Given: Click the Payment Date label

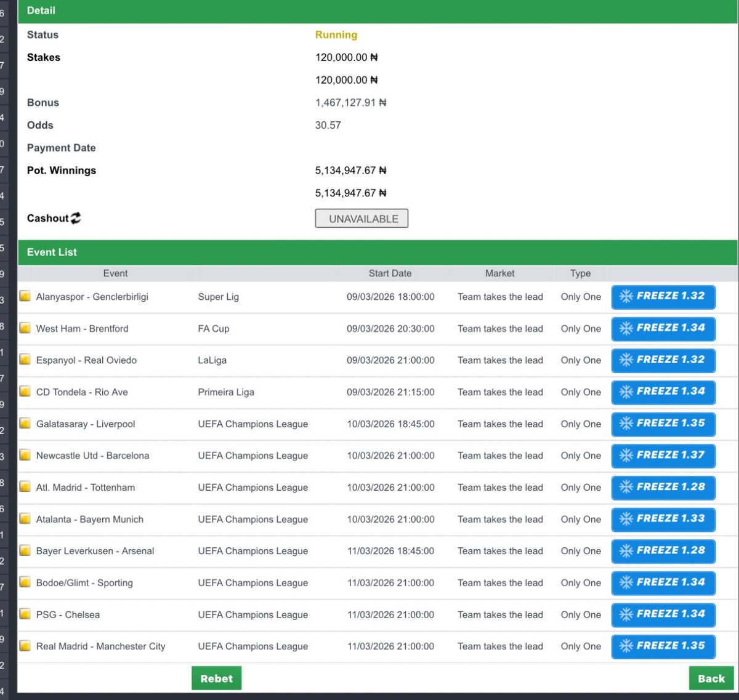Looking at the screenshot, I should pyautogui.click(x=62, y=148).
